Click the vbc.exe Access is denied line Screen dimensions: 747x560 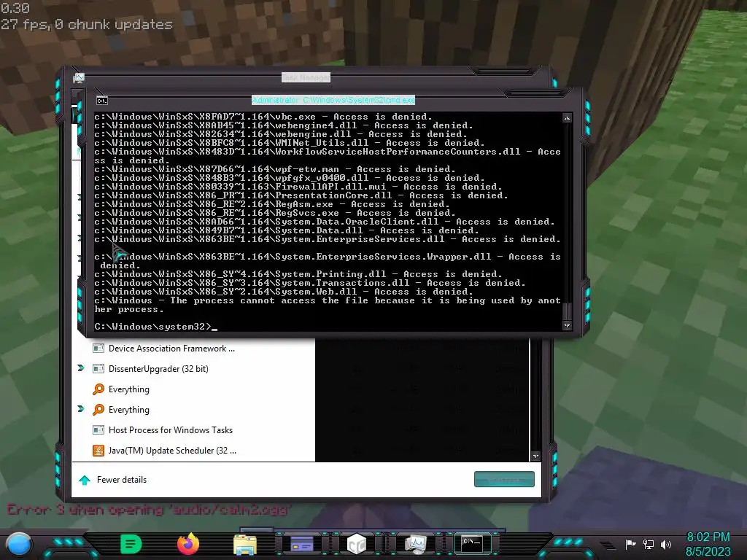coord(263,117)
